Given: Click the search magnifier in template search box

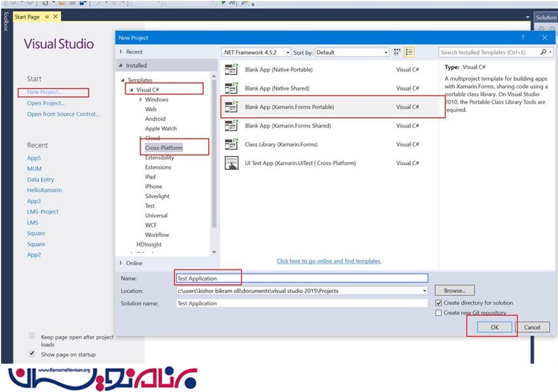Looking at the screenshot, I should 543,52.
